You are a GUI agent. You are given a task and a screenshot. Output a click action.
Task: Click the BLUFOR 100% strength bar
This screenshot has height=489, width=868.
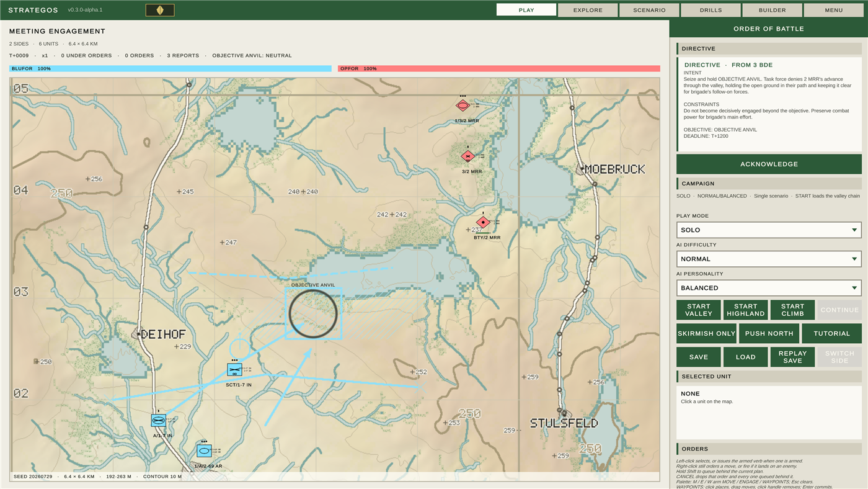pos(170,69)
